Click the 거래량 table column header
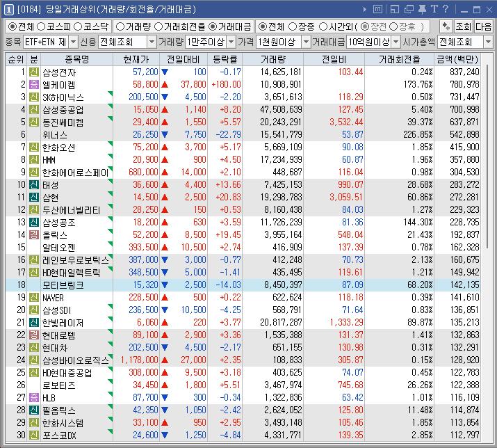The width and height of the screenshot is (497, 448). 273,59
